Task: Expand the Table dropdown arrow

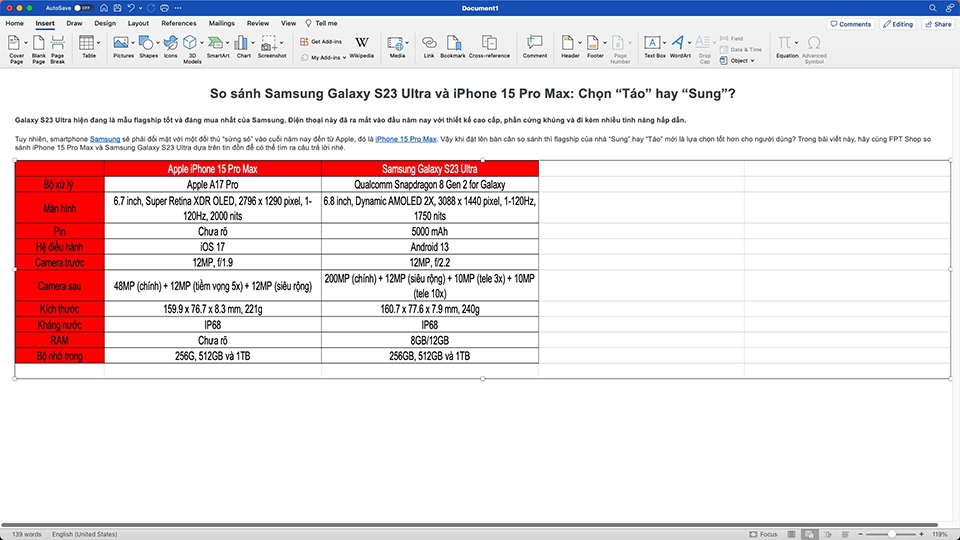Action: [x=98, y=43]
